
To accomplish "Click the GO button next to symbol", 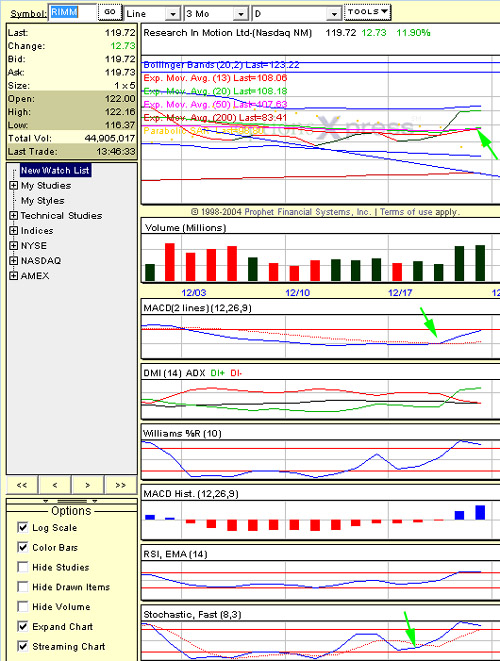I will (110, 12).
